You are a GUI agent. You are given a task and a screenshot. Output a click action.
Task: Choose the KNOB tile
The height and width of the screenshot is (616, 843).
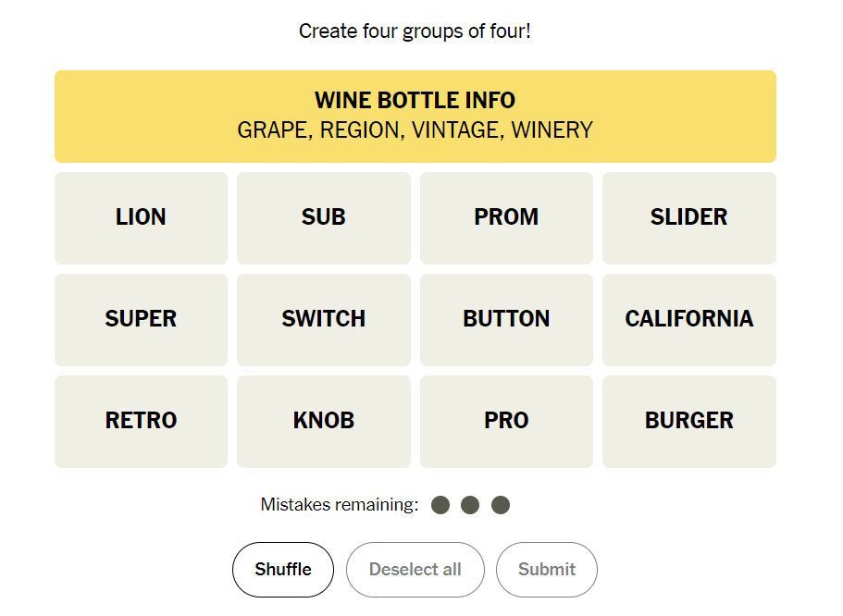323,421
